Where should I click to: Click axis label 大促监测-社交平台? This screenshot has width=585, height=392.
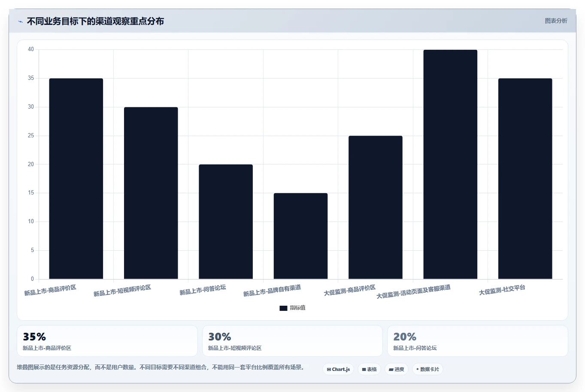[x=502, y=290]
